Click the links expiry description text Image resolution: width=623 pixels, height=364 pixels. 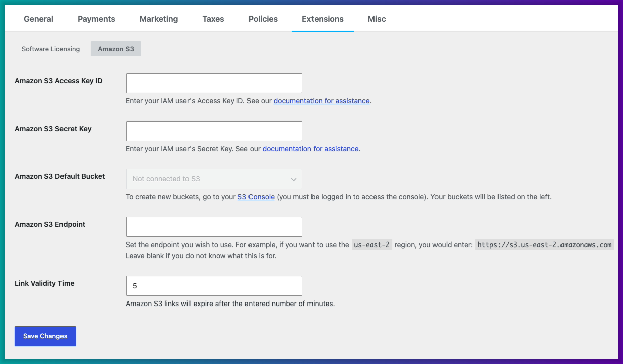230,304
